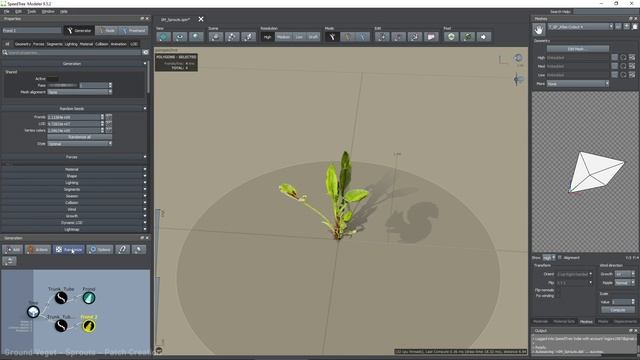Click the second Edit group toolbar icon
This screenshot has width=640, height=360.
(398, 37)
